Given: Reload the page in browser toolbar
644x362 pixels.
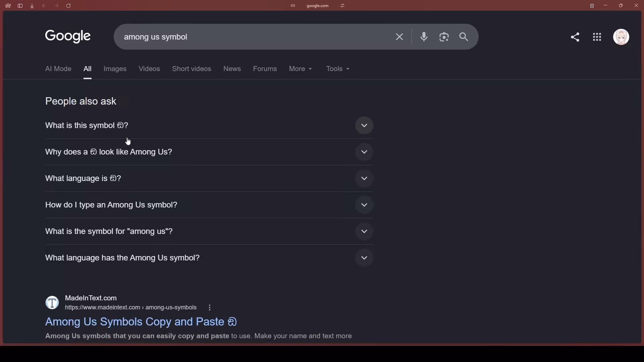Looking at the screenshot, I should pyautogui.click(x=69, y=6).
